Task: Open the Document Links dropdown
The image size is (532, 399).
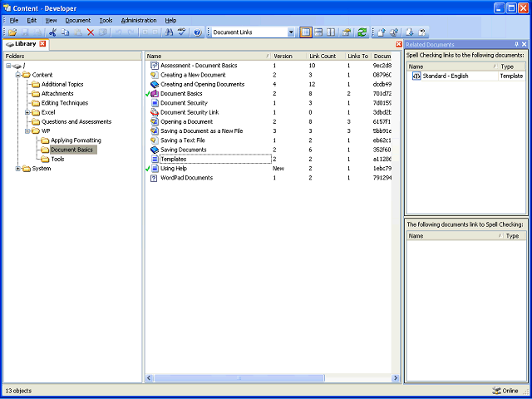Action: (291, 32)
